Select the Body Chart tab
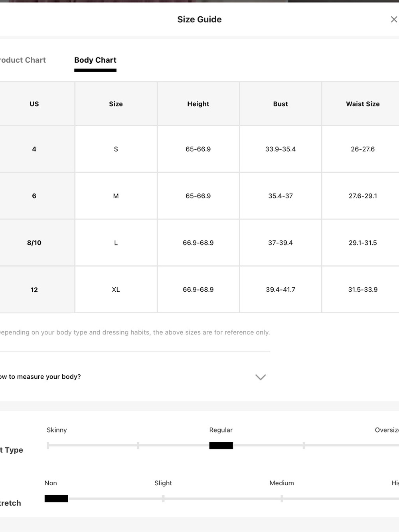The height and width of the screenshot is (532, 399). [x=95, y=60]
